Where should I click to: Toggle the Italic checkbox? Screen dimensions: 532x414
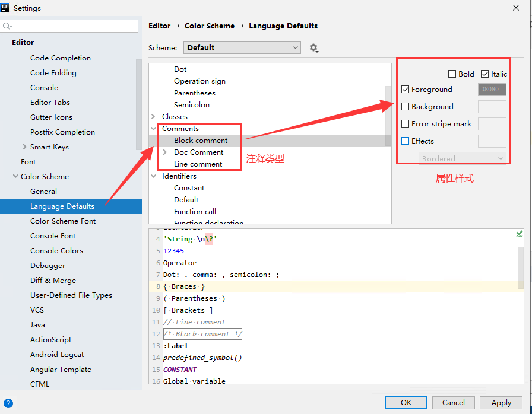click(x=484, y=74)
